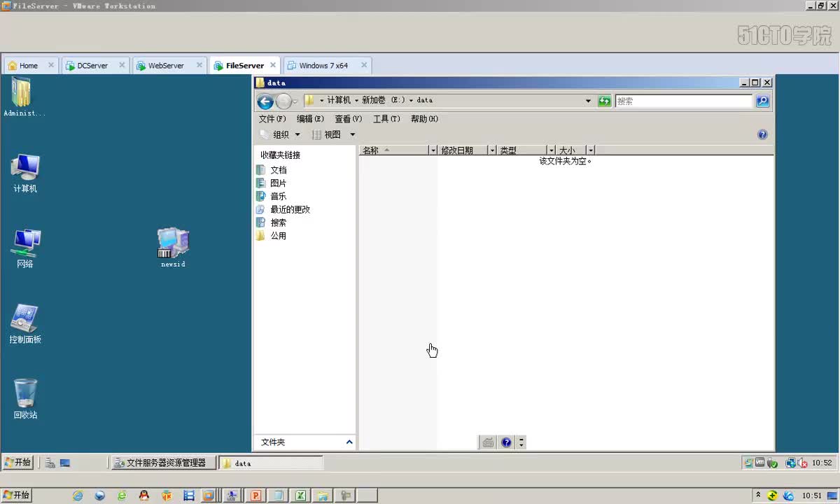The height and width of the screenshot is (504, 840).
Task: Select the 控制面板 desktop icon
Action: (x=25, y=324)
